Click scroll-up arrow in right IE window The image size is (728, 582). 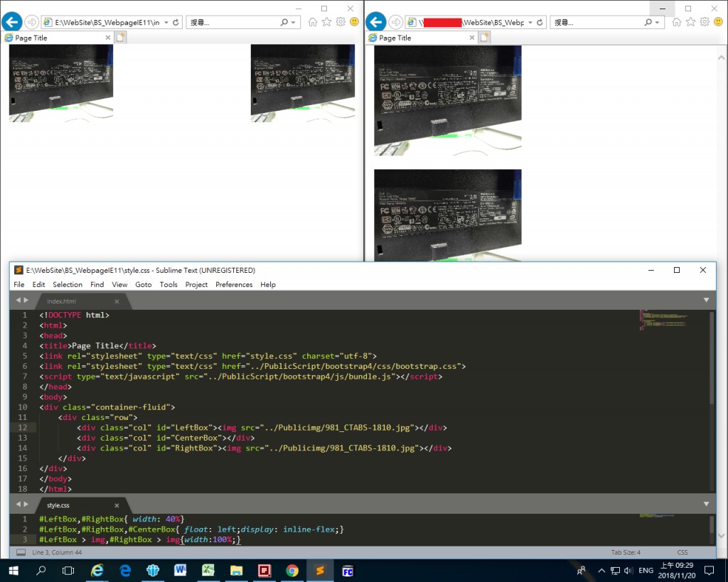721,58
